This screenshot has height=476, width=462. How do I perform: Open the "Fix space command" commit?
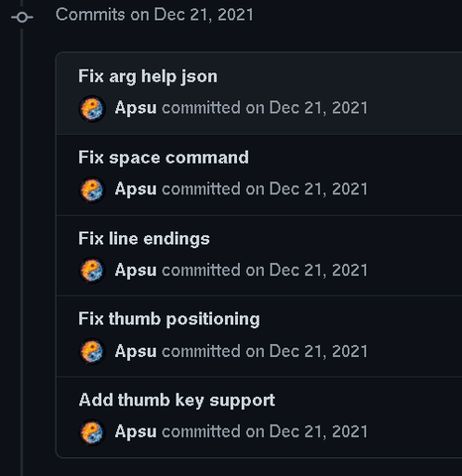(x=164, y=158)
